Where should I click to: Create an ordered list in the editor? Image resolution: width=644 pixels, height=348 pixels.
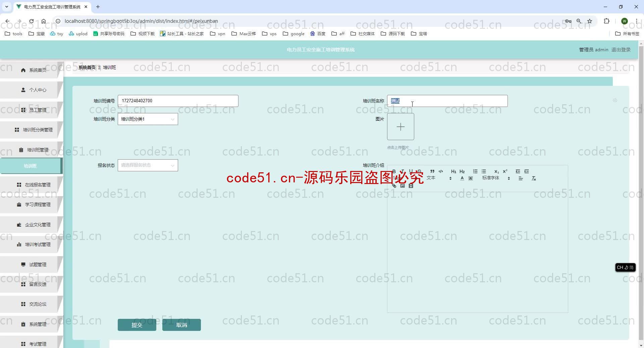tap(475, 171)
